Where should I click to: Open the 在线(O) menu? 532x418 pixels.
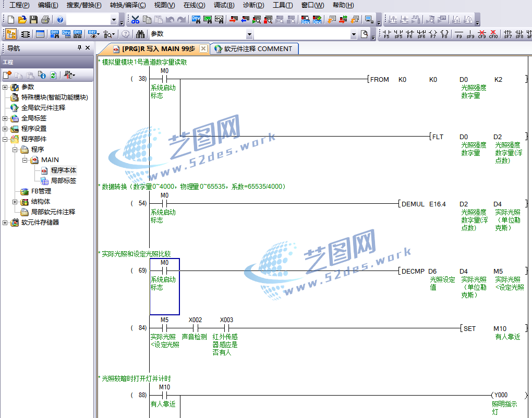[194, 5]
